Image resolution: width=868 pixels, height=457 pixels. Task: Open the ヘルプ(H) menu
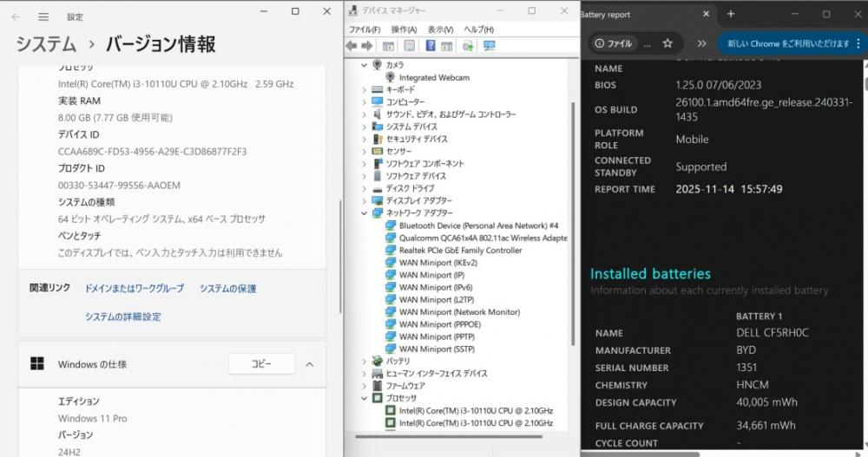[479, 29]
